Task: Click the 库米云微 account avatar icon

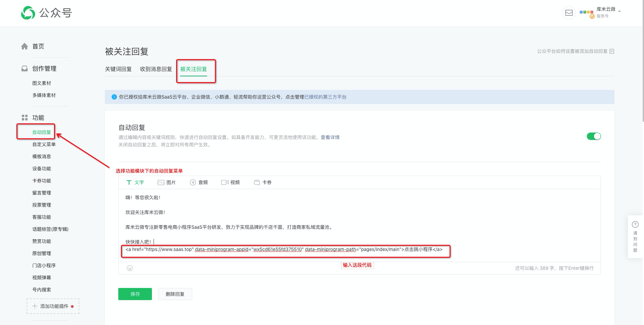Action: point(587,12)
